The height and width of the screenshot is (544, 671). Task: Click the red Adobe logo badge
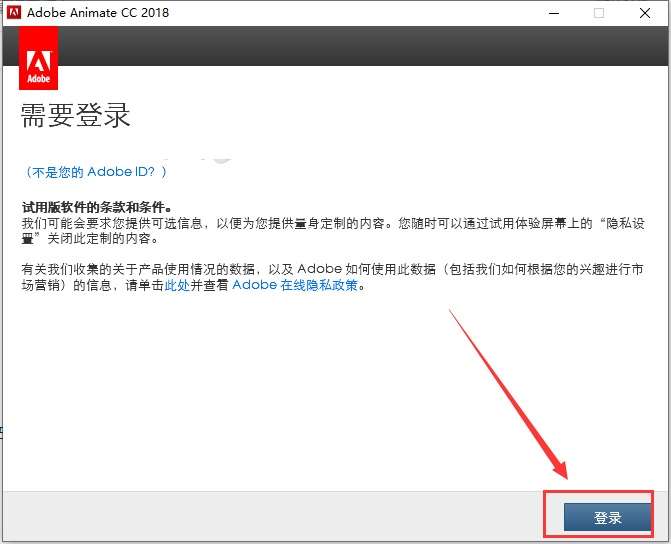click(39, 58)
